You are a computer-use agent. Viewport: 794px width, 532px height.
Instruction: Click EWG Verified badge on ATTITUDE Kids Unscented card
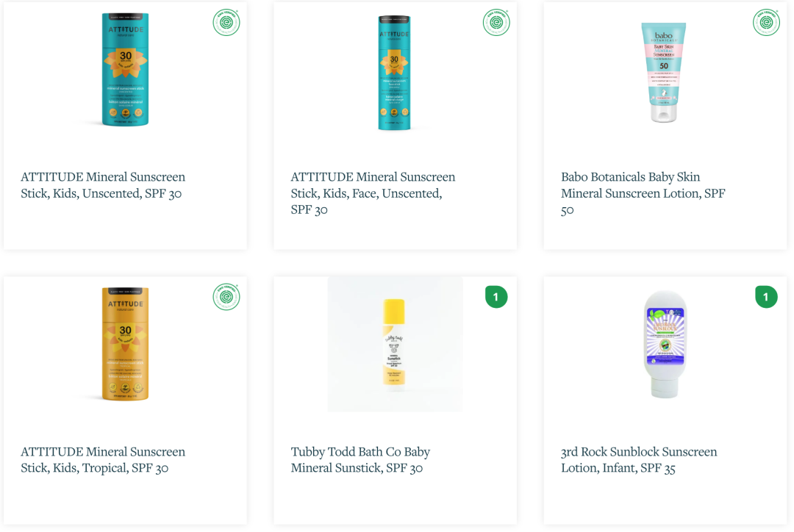point(226,22)
